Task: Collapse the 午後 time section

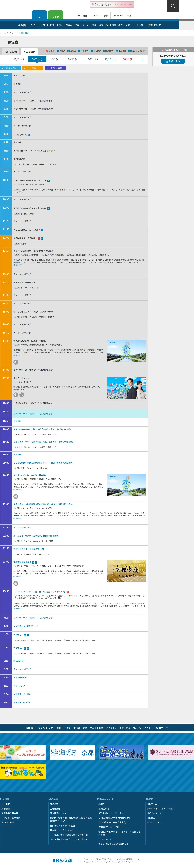Action: pos(33,68)
